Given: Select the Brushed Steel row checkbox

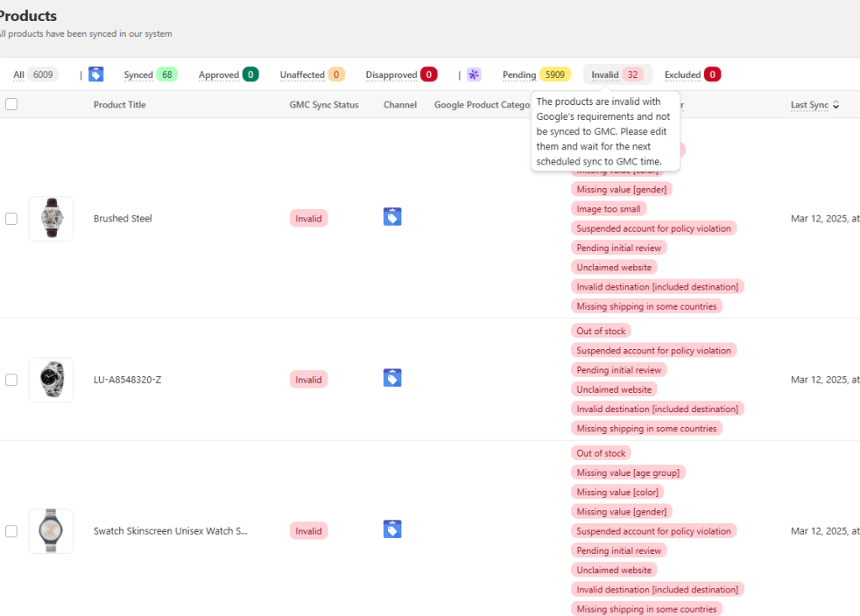Looking at the screenshot, I should (11, 219).
